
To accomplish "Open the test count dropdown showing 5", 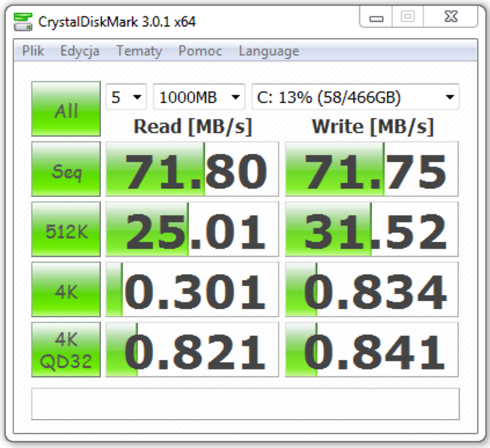I will (x=126, y=97).
